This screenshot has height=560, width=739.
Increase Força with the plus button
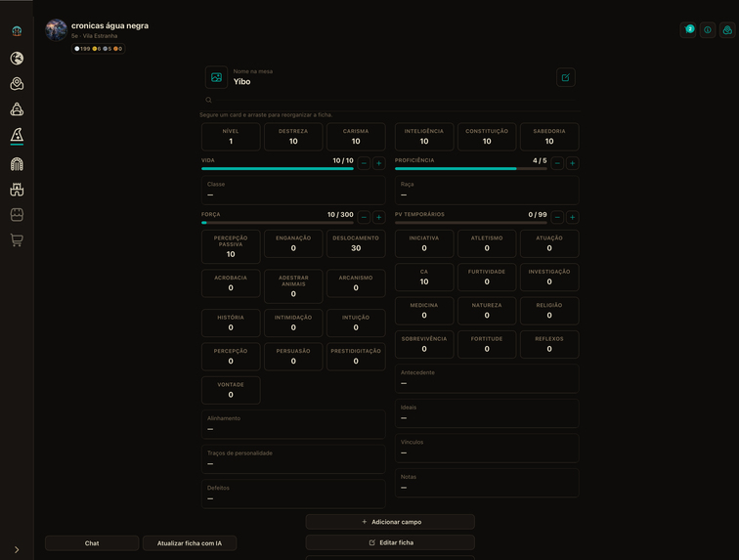pyautogui.click(x=379, y=217)
